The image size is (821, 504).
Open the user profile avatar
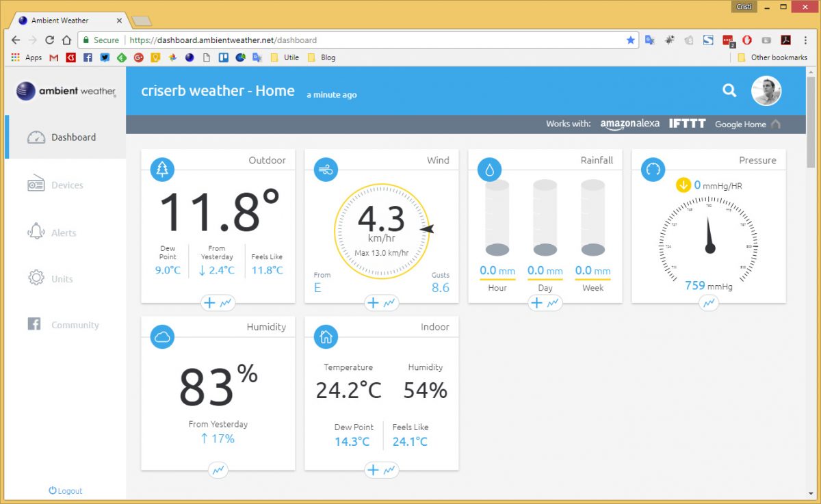[766, 91]
